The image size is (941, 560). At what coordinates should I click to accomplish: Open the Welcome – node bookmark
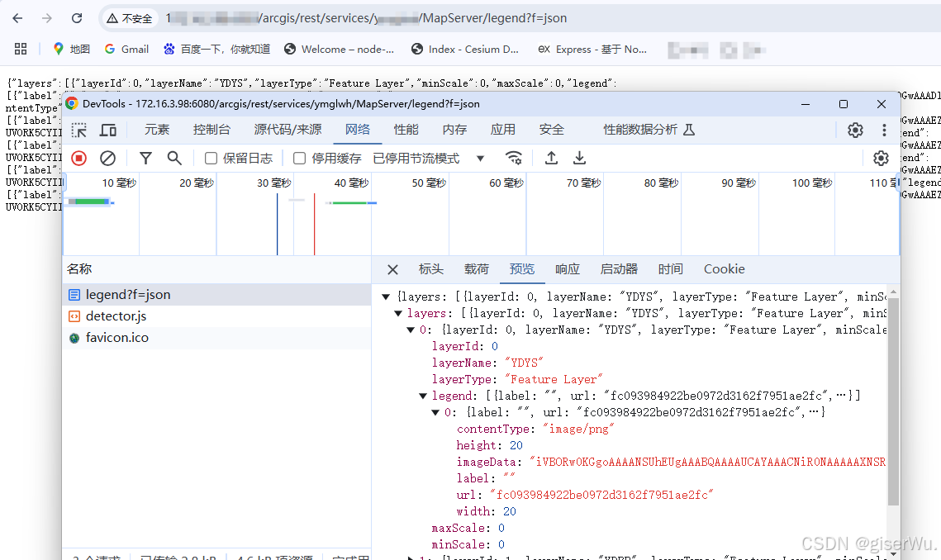click(x=339, y=50)
